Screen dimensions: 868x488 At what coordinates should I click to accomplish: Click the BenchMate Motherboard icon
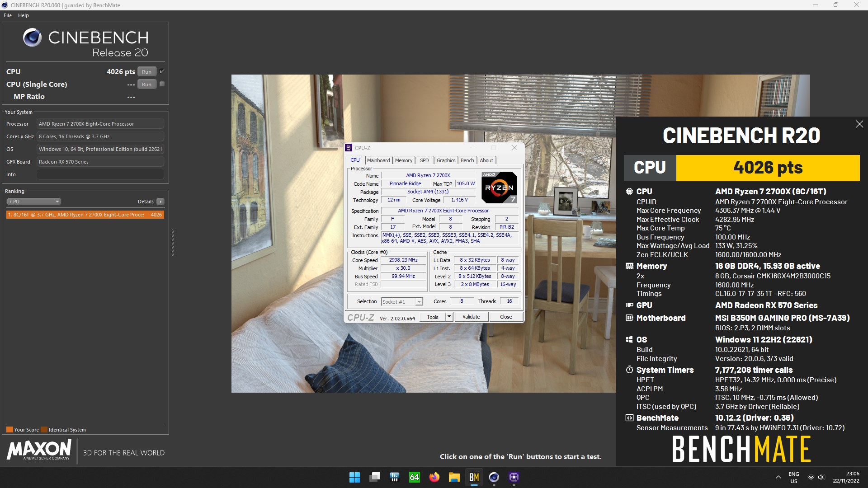click(x=629, y=318)
